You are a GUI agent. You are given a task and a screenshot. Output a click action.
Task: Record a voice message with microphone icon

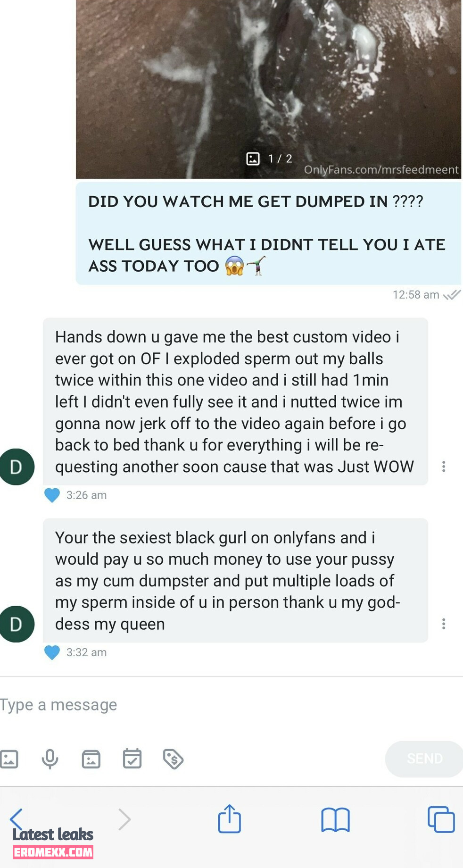[x=50, y=759]
